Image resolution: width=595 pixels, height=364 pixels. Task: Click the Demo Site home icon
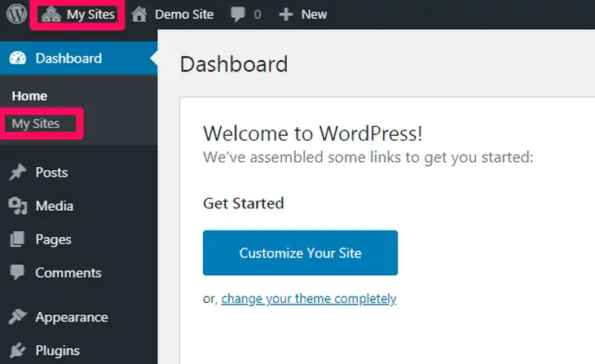(139, 14)
